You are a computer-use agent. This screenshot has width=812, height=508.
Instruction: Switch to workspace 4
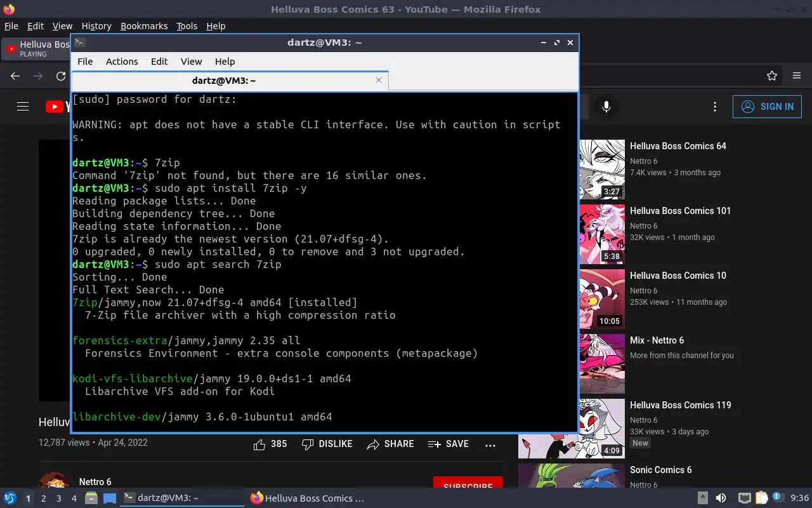pyautogui.click(x=74, y=498)
